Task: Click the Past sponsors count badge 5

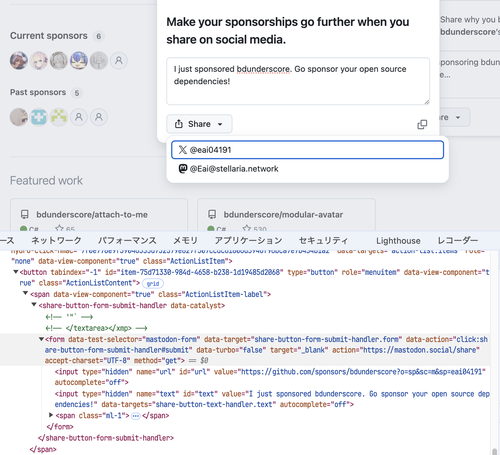Action: coord(77,93)
